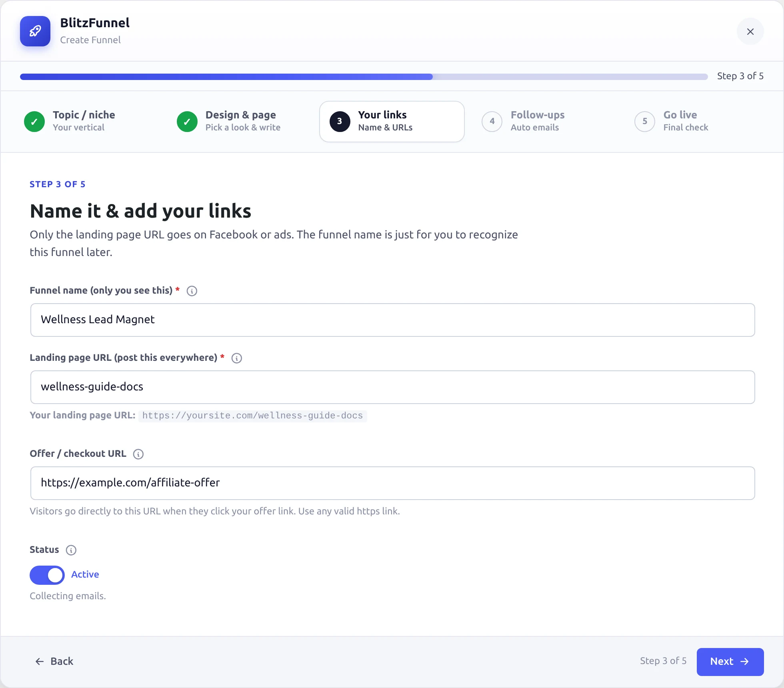Click the funnel progress bar

[364, 76]
